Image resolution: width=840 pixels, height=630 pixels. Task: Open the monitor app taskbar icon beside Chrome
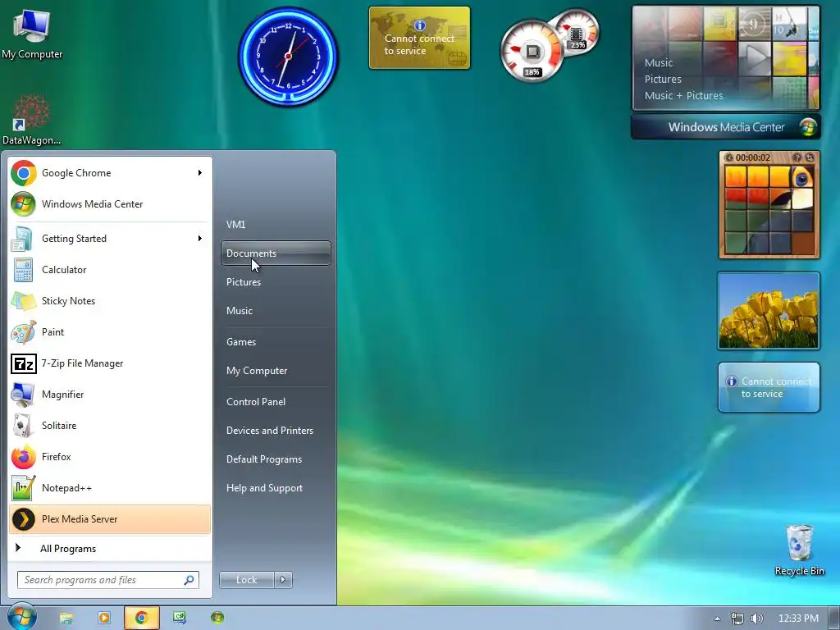[x=180, y=619]
